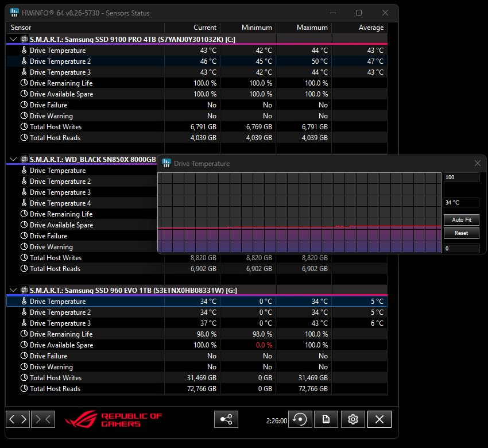The height and width of the screenshot is (448, 488).
Task: Click the Maximum column header
Action: pos(304,28)
